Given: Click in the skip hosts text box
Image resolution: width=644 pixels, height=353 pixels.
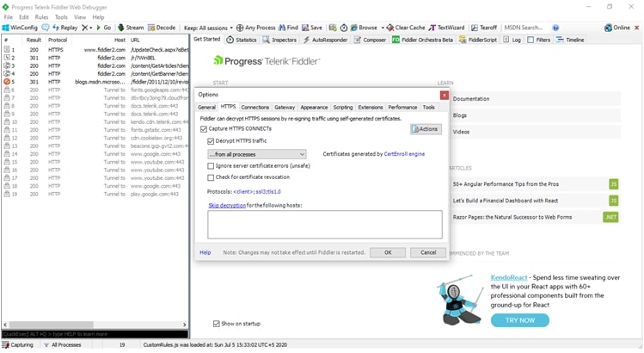Looking at the screenshot, I should (325, 225).
